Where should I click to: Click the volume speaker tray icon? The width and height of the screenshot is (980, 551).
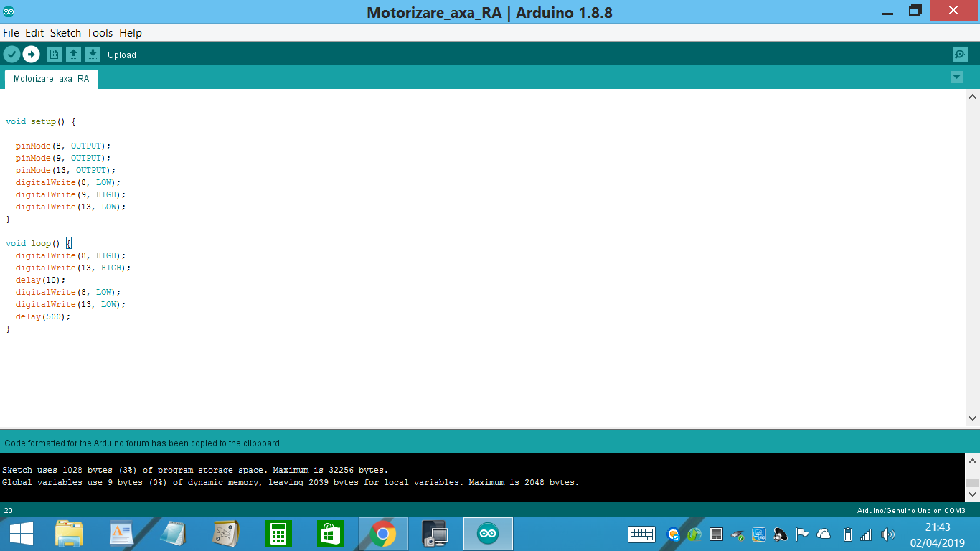click(888, 534)
